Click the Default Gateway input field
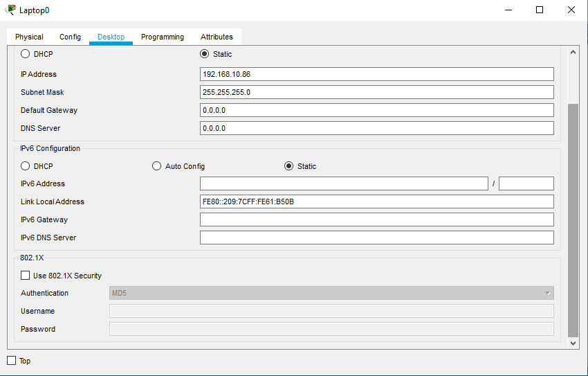This screenshot has width=588, height=376. [376, 110]
